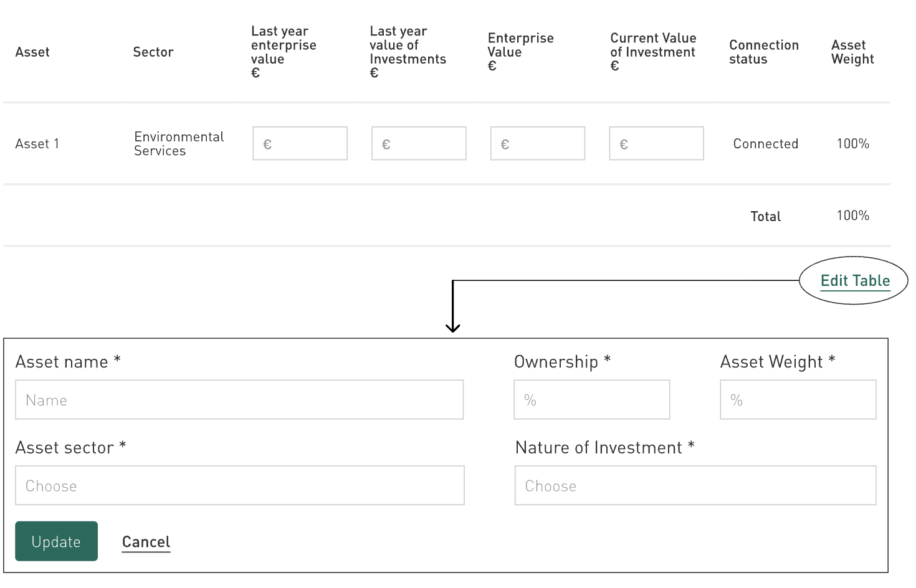Click the Edit Table link
916x588 pixels.
[855, 281]
